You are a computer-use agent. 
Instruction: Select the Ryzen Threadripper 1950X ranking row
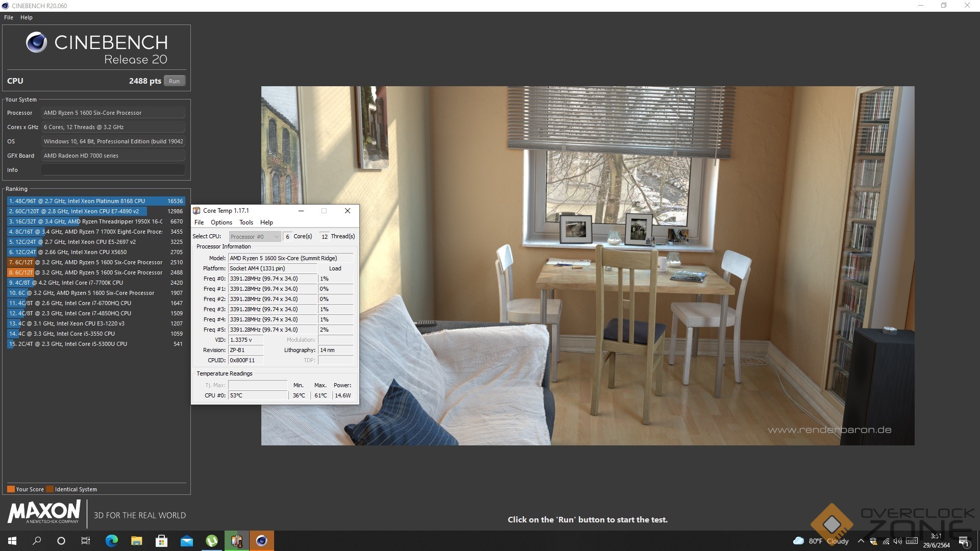point(95,221)
